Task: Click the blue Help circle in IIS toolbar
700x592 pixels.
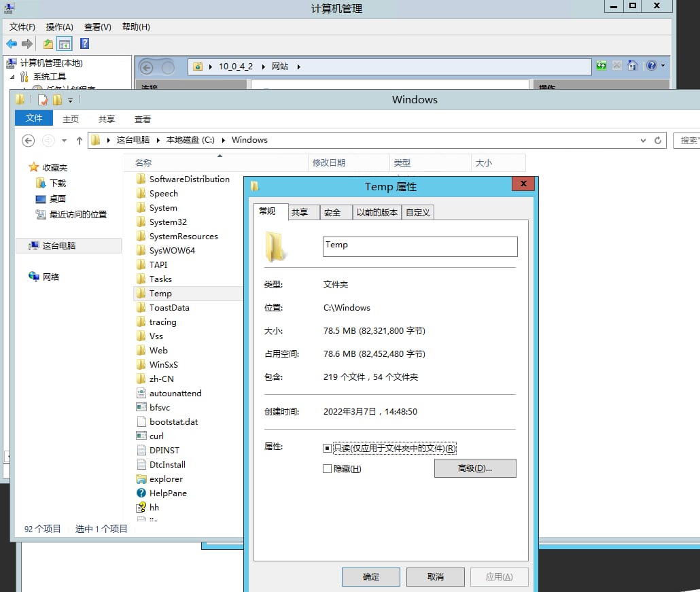Action: coord(652,65)
